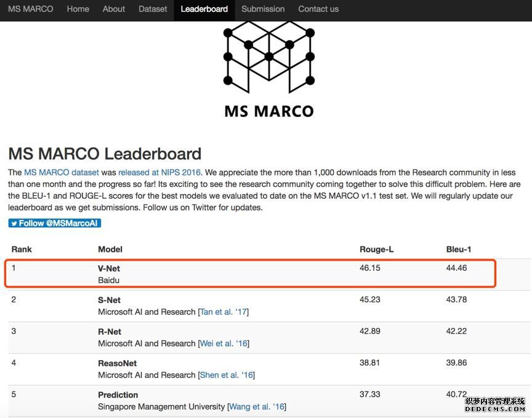
Task: Click the Rouge-L column header
Action: point(377,249)
